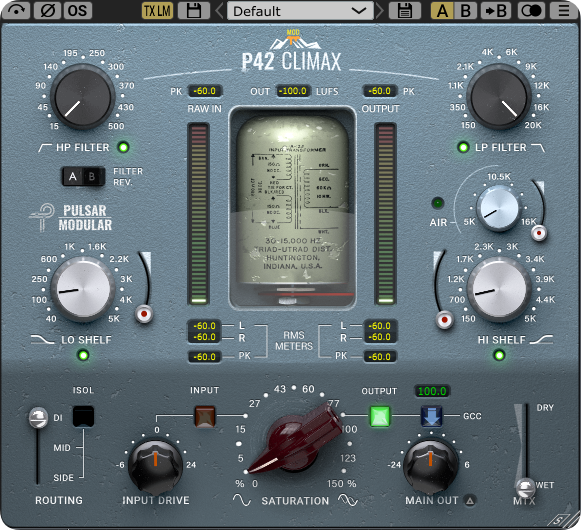Select filter revision A
Viewport: 581px width, 530px height.
point(73,176)
